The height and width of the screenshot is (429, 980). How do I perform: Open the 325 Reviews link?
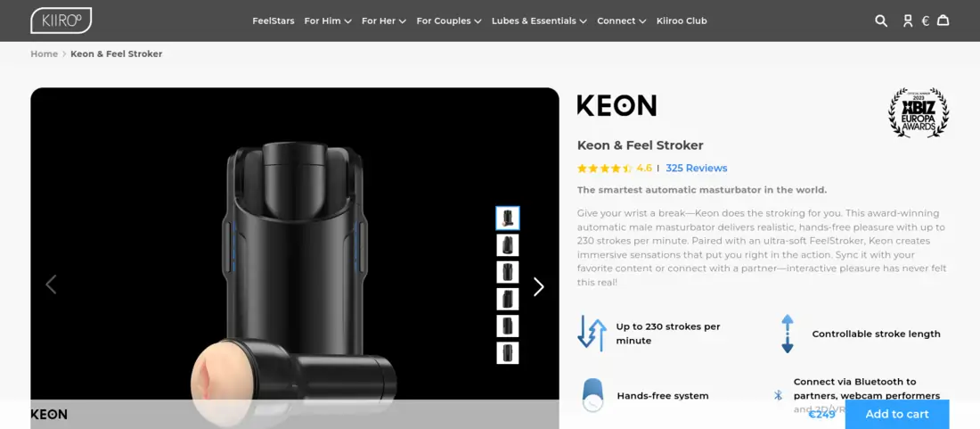coord(697,169)
